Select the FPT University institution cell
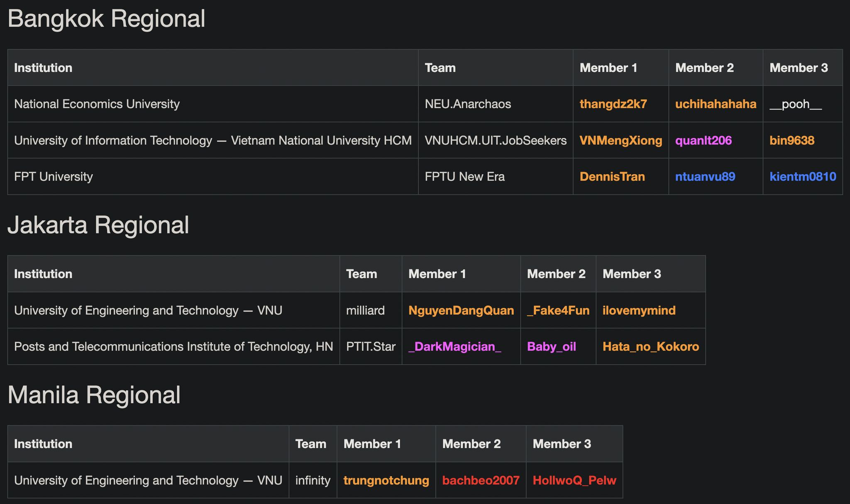 click(x=213, y=177)
